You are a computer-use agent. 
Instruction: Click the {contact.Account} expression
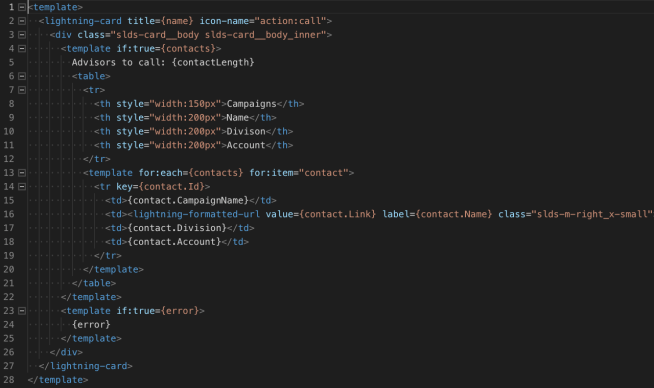[174, 242]
